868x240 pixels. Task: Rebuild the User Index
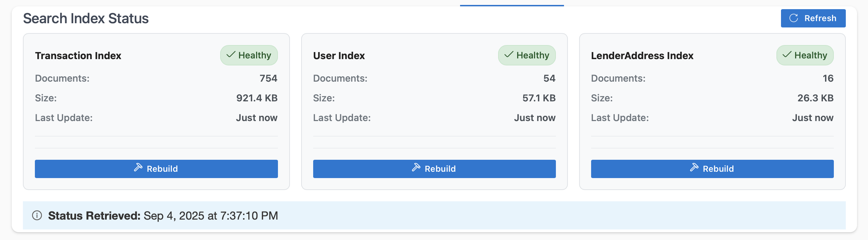click(x=434, y=169)
